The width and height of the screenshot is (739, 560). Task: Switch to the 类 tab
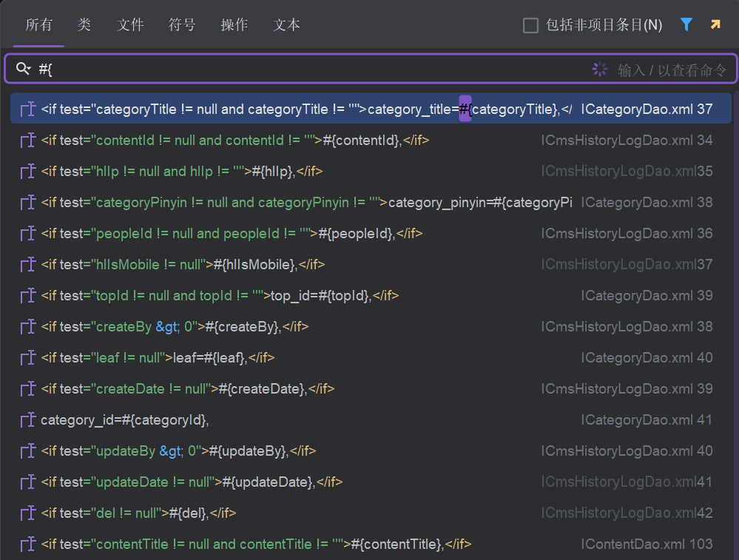coord(84,25)
